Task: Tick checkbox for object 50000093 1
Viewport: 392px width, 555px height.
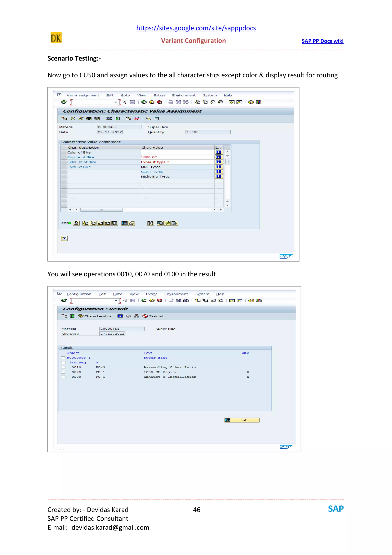Action: [63, 358]
